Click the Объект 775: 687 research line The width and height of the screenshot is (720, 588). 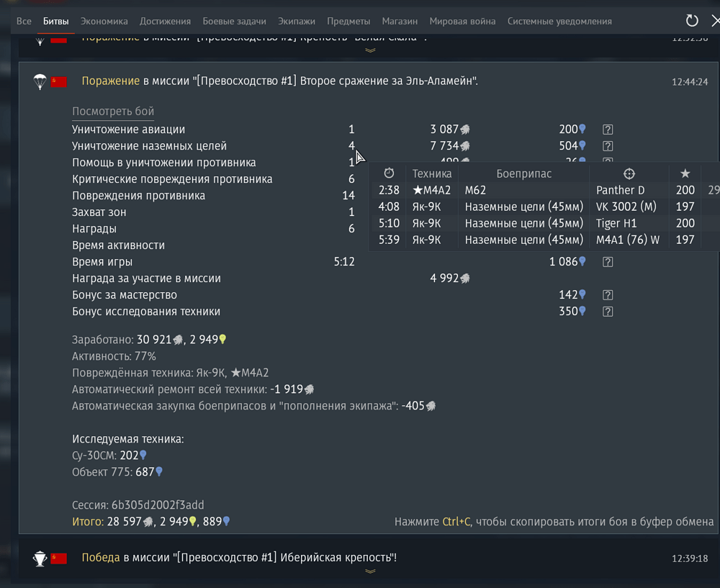pos(117,472)
